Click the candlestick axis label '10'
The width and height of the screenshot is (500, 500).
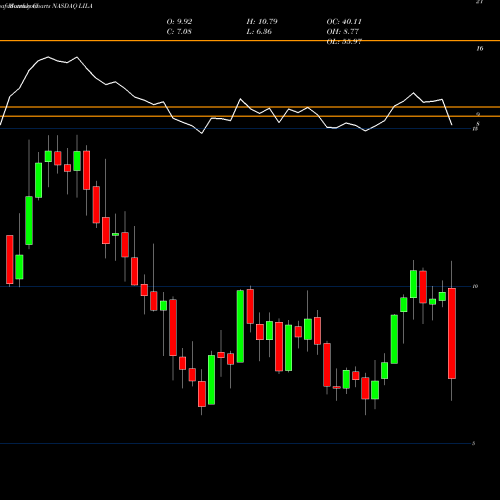(x=475, y=286)
